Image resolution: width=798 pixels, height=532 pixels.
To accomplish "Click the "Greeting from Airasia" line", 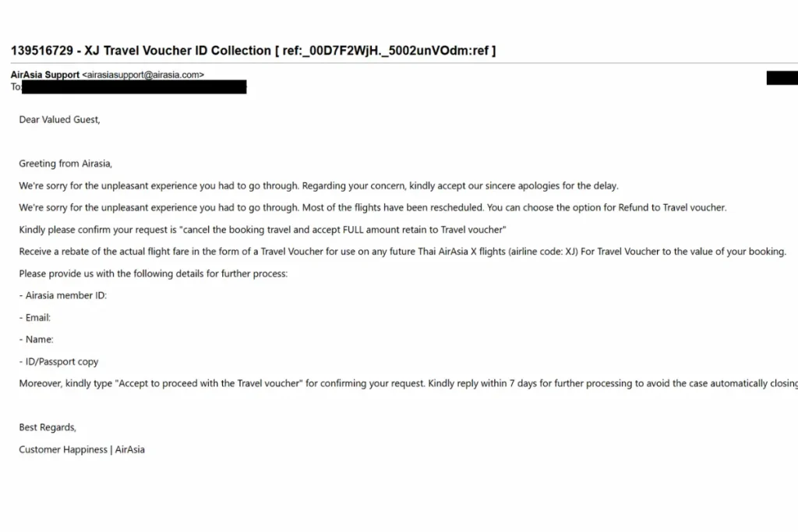I will tap(65, 164).
